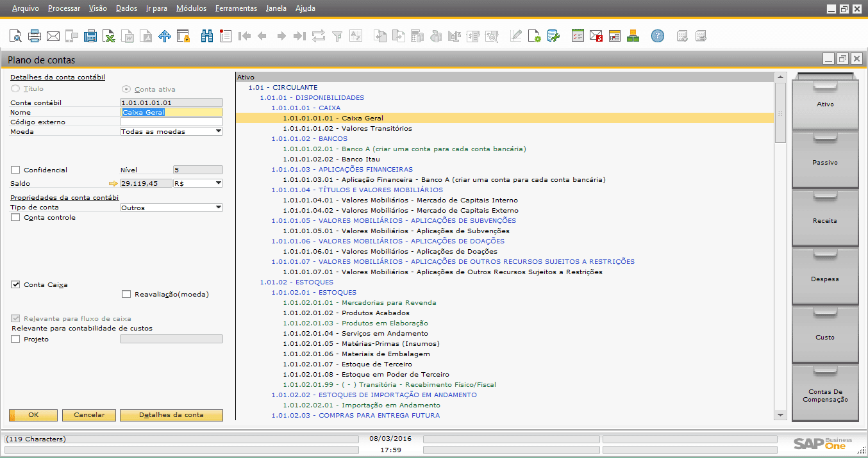
Task: Open the Tipo de conta dropdown
Action: tap(219, 208)
